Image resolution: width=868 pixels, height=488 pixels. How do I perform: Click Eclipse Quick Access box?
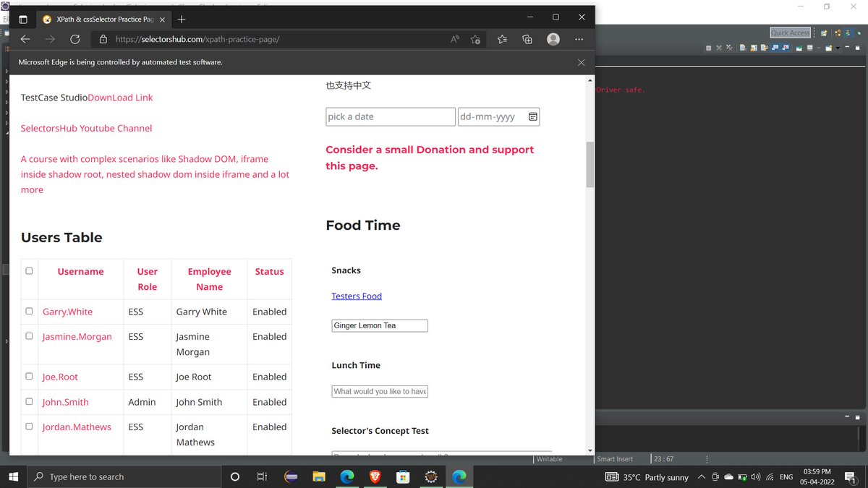pos(790,33)
